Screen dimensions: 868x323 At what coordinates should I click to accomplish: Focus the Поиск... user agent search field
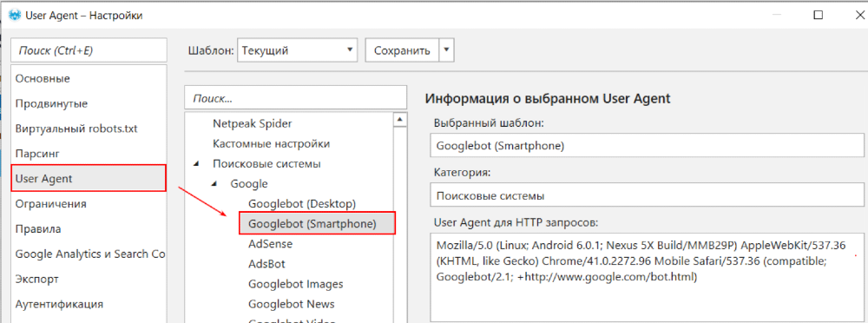[296, 99]
